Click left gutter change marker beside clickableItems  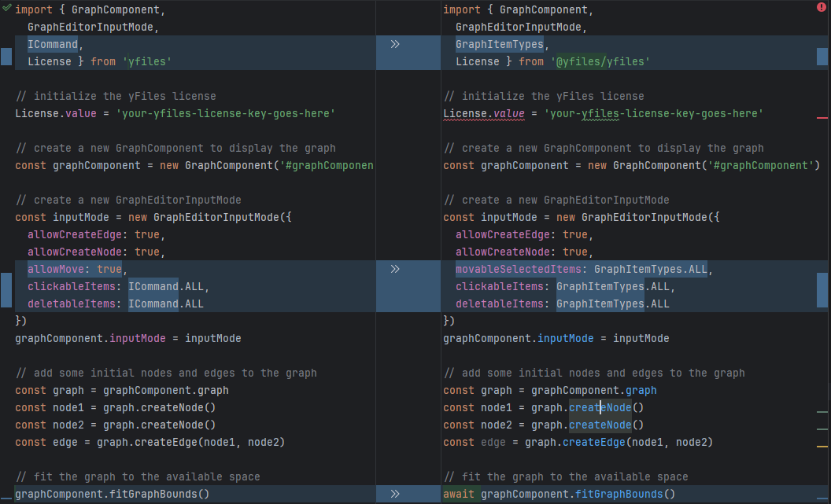point(6,289)
